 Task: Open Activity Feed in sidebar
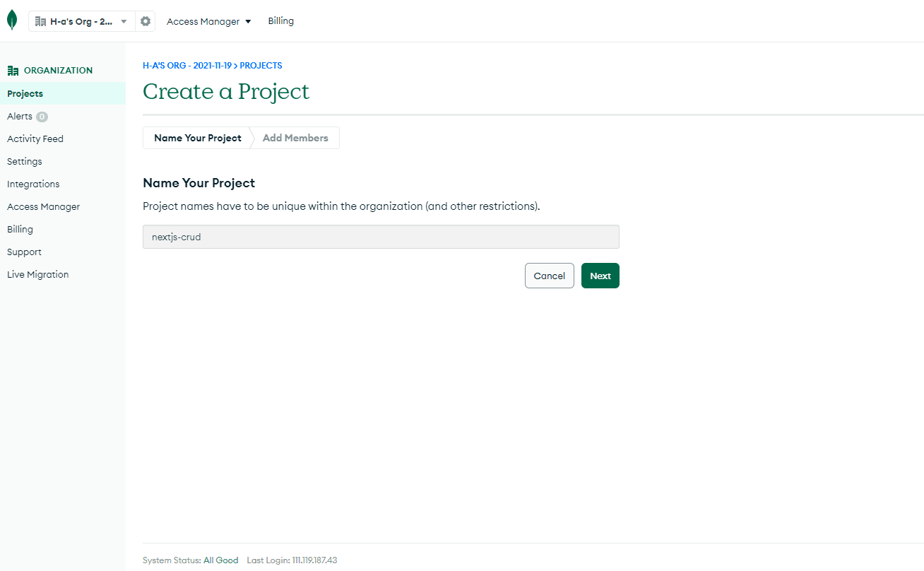[35, 139]
